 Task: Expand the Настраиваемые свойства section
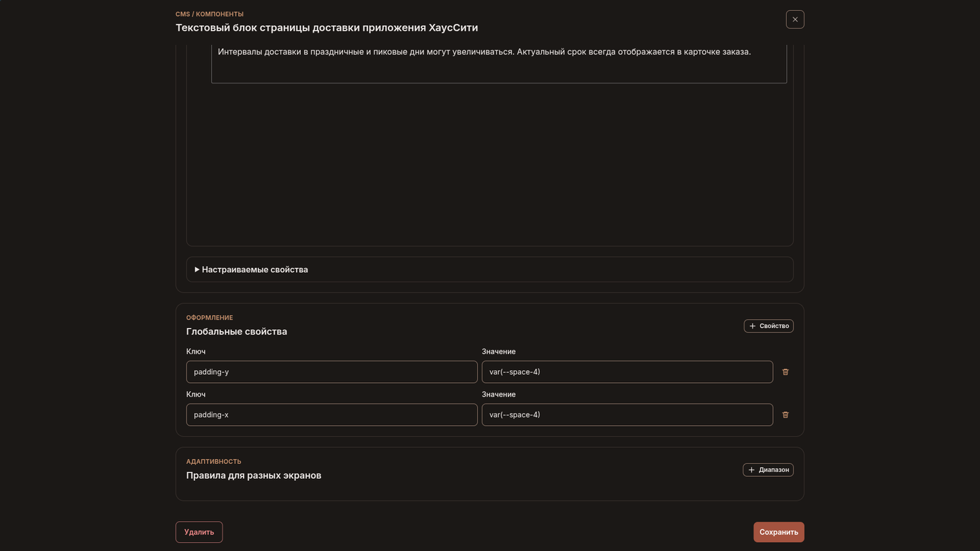[490, 269]
